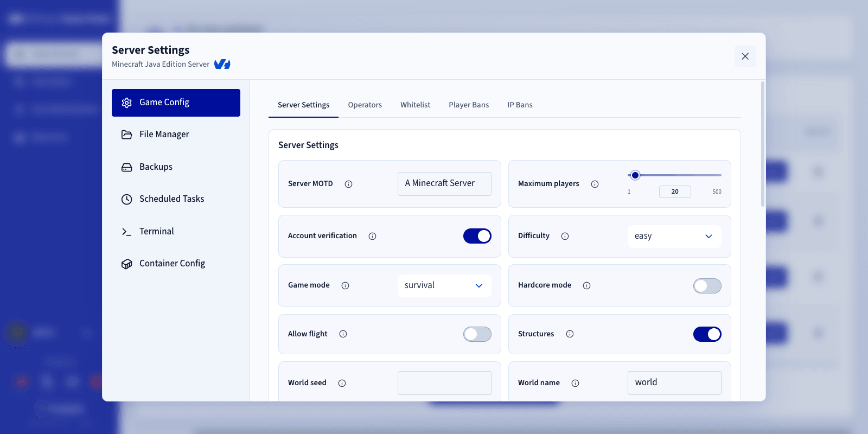The width and height of the screenshot is (868, 434).
Task: Click the File Manager folder icon
Action: (x=126, y=135)
